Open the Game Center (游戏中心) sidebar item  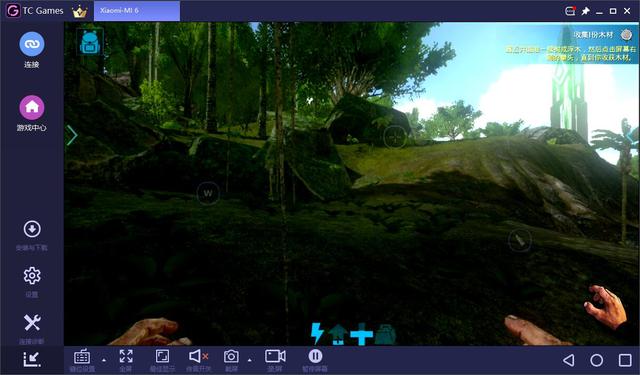[x=31, y=113]
